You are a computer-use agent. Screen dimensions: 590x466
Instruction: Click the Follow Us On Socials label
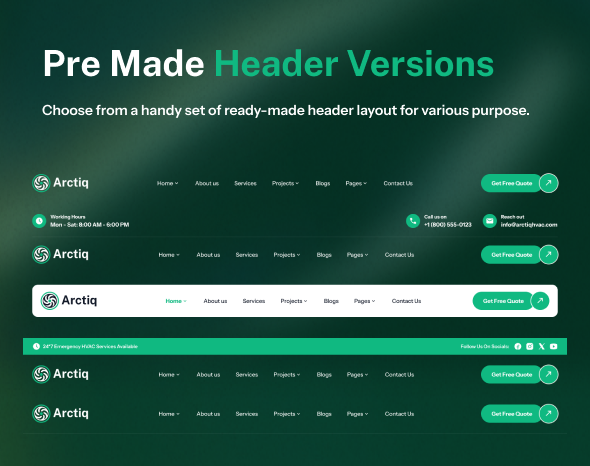(x=485, y=346)
